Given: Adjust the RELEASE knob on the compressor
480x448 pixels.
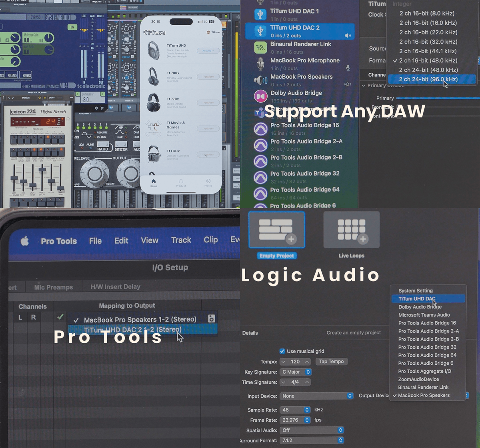Looking at the screenshot, I should (94, 174).
